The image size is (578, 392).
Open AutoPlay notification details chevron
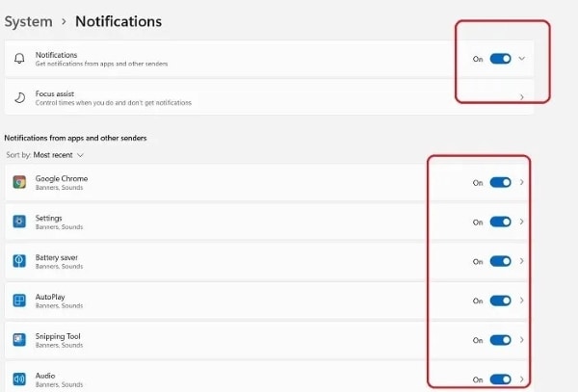(522, 301)
